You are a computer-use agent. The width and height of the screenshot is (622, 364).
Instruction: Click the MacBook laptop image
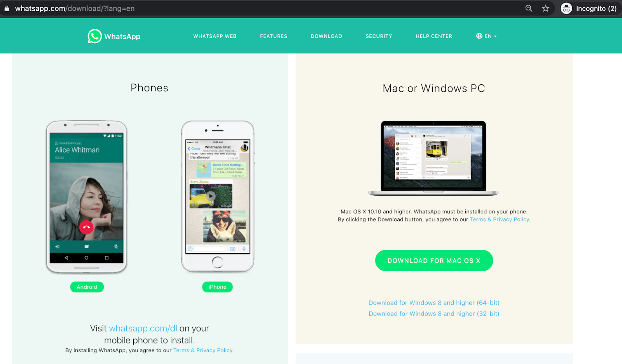[433, 158]
